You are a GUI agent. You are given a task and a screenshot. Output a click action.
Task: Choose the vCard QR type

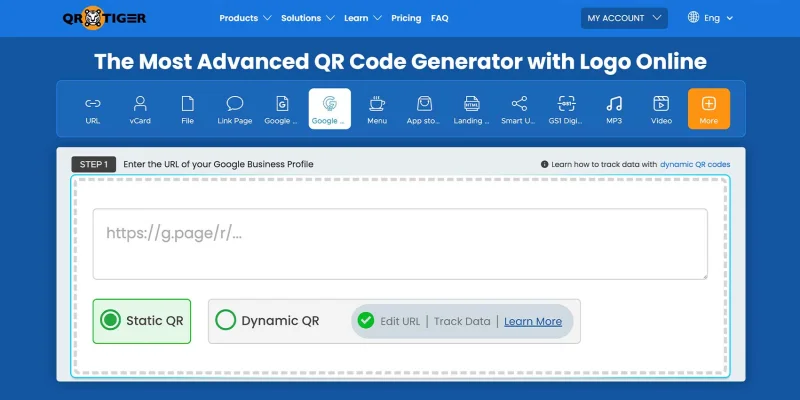tap(140, 109)
